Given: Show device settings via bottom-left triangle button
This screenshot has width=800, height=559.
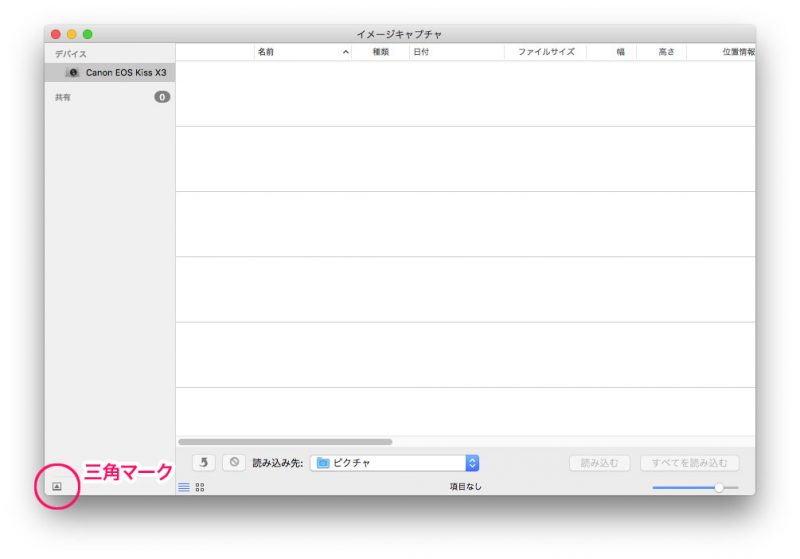Looking at the screenshot, I should [57, 487].
